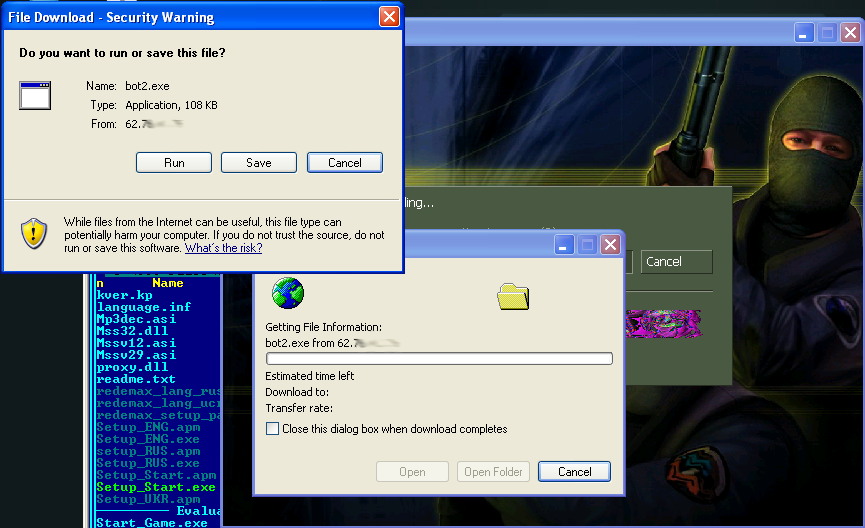Cancel the File Download Security Warning
865x528 pixels.
[x=345, y=163]
